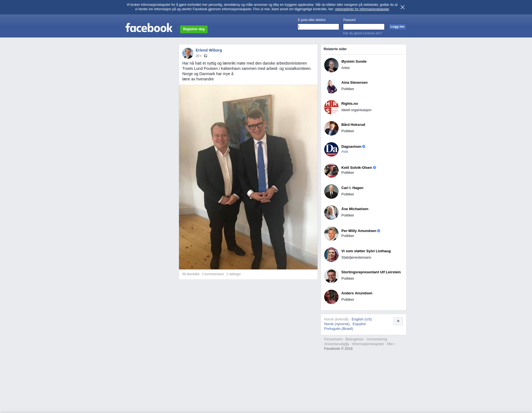View the 2 kommentarer on the post
The image size is (532, 413).
coord(213,274)
